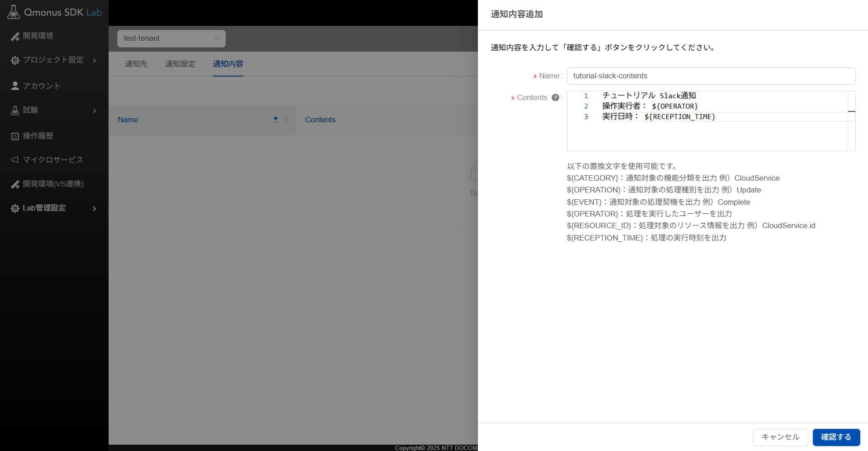
Task: Switch to the 通知先 tab
Action: point(136,64)
